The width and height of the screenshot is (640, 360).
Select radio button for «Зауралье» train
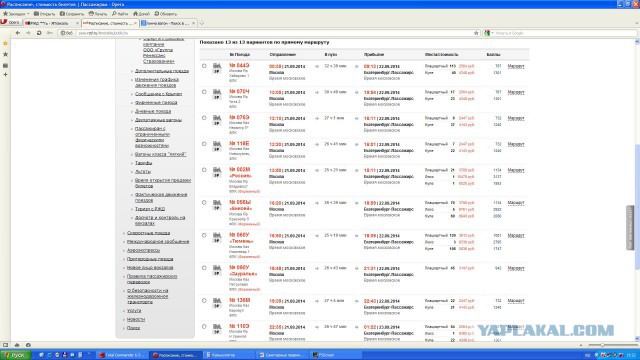(x=204, y=268)
